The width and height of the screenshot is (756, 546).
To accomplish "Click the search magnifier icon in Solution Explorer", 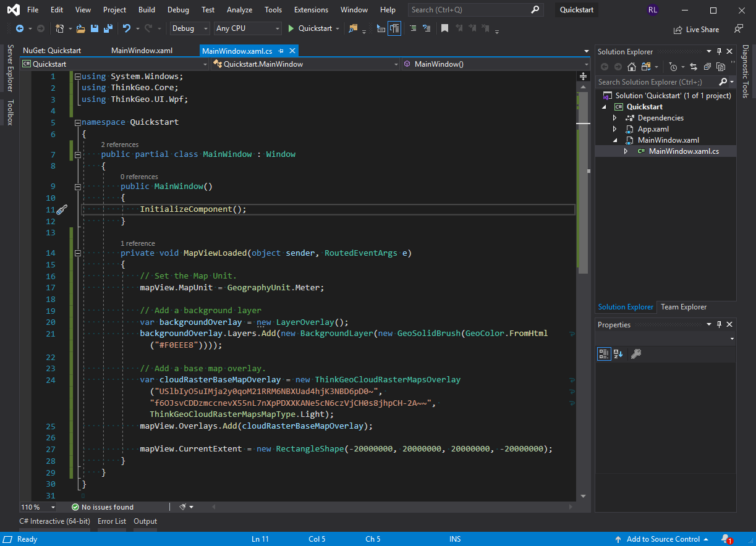I will [x=723, y=82].
